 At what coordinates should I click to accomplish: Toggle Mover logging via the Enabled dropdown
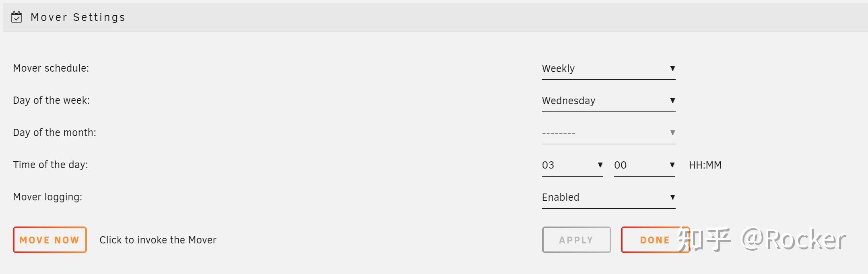click(x=608, y=198)
